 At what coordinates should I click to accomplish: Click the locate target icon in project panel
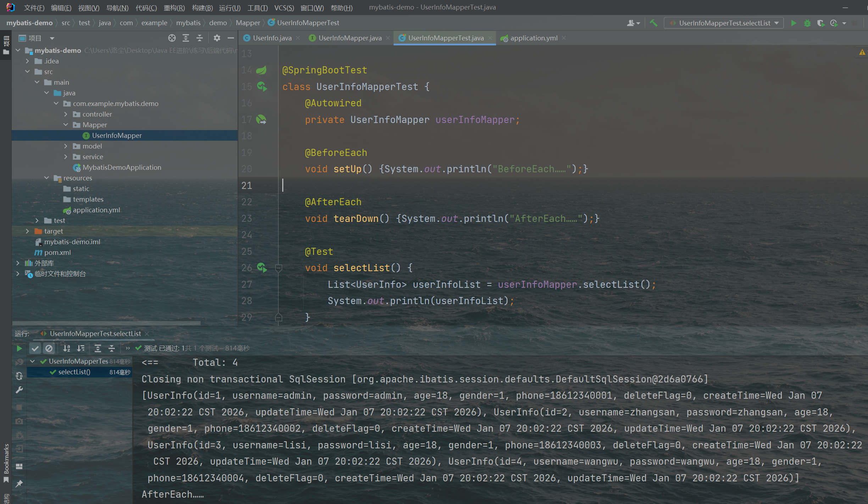coord(172,38)
